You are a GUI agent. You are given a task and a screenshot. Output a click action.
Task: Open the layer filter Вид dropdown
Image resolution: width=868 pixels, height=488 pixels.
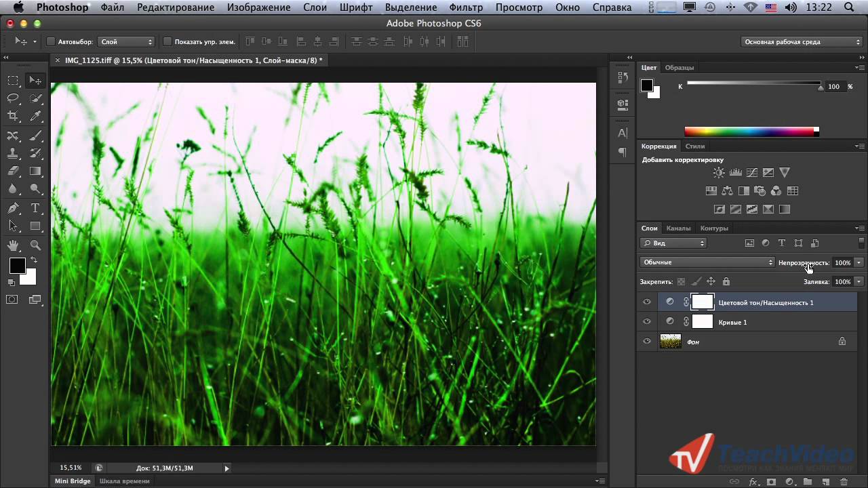(x=673, y=243)
